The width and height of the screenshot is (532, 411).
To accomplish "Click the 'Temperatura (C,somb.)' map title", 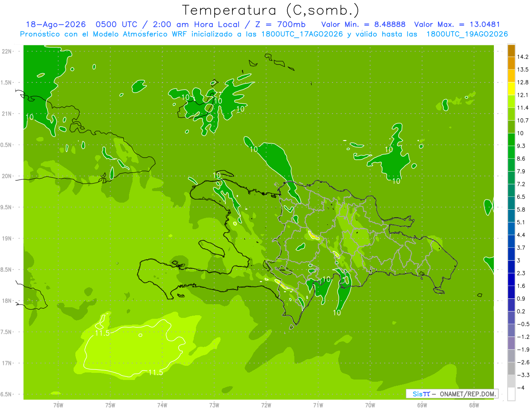I will point(271,11).
